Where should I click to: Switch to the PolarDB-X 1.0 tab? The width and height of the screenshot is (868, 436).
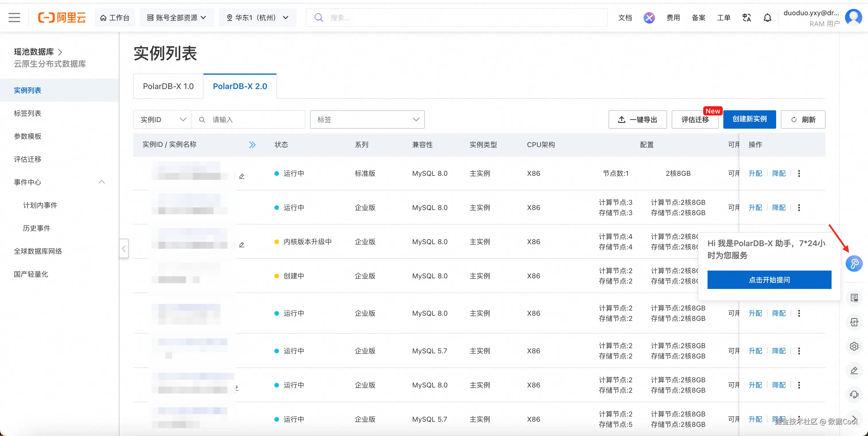(x=168, y=86)
